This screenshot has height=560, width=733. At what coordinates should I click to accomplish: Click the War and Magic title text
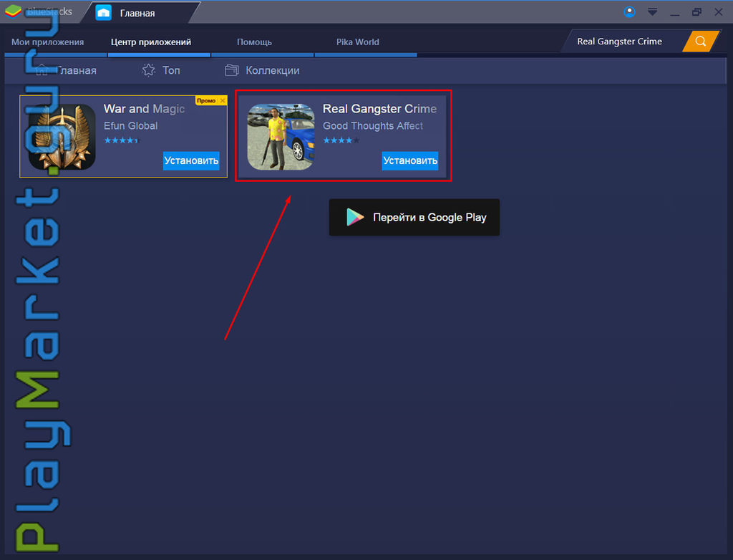[x=144, y=109]
